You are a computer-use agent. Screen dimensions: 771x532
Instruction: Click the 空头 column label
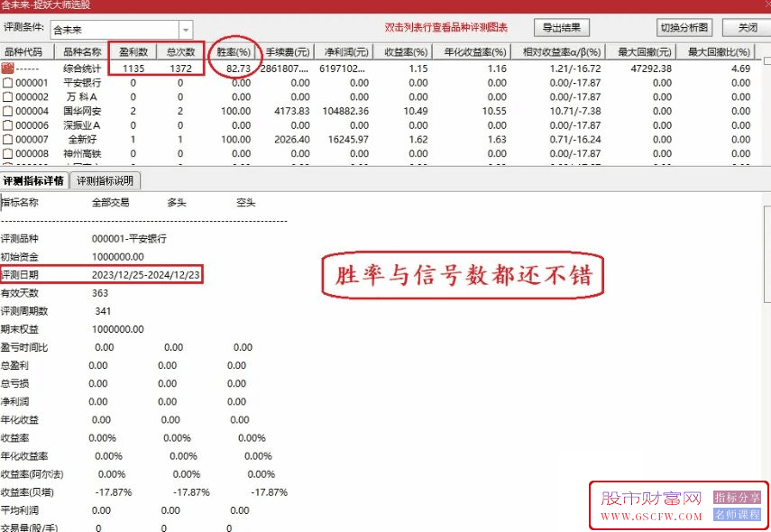point(246,203)
